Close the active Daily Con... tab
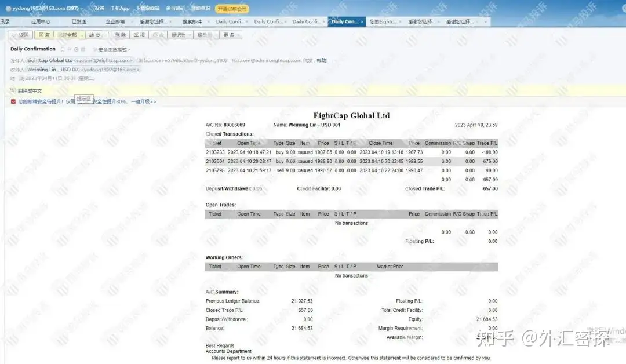626x364 pixels. pos(362,21)
